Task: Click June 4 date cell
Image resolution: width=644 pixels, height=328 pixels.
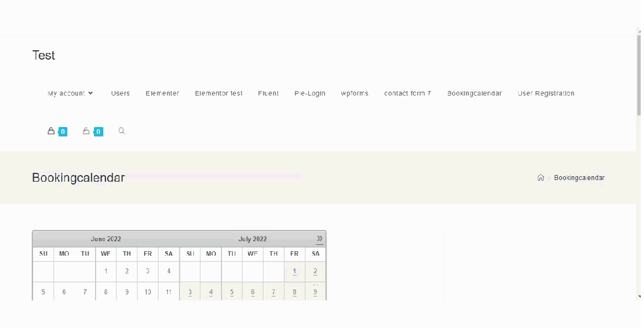Action: tap(169, 271)
